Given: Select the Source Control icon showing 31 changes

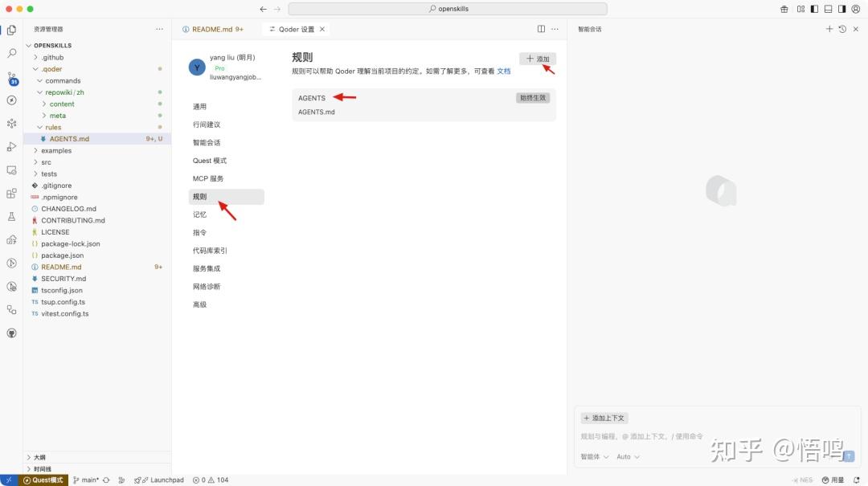Looking at the screenshot, I should click(11, 77).
